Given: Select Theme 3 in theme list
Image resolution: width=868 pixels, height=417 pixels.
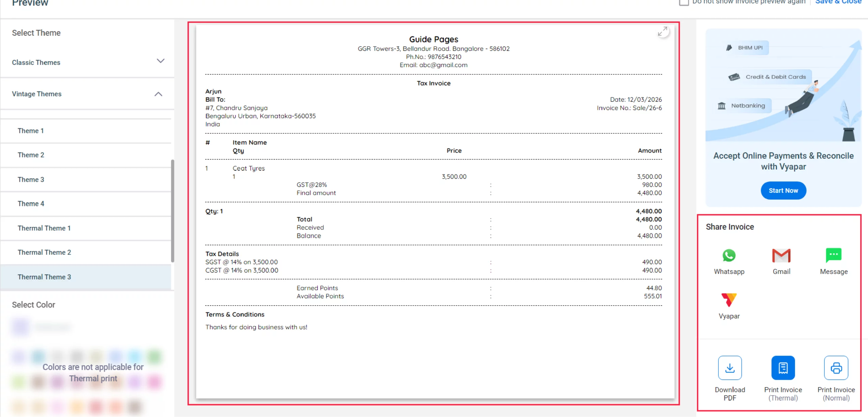Looking at the screenshot, I should click(x=31, y=180).
